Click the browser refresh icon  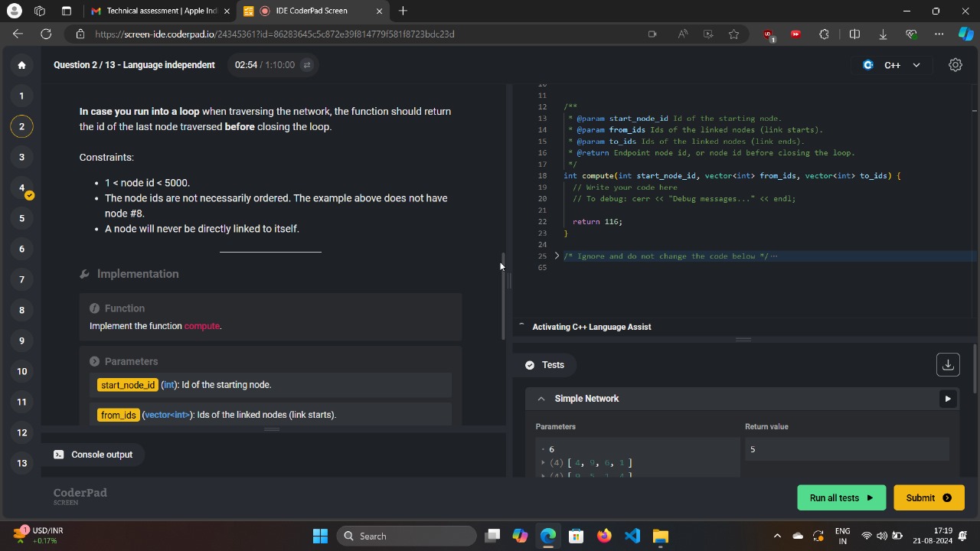click(46, 34)
